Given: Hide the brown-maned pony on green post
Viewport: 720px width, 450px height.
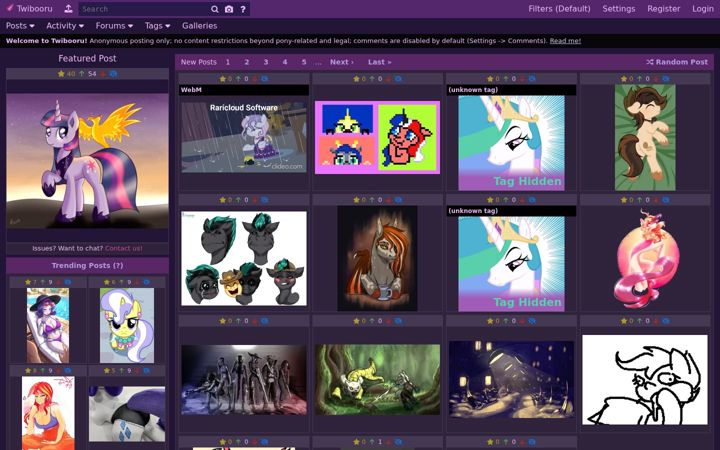Looking at the screenshot, I should tap(666, 79).
